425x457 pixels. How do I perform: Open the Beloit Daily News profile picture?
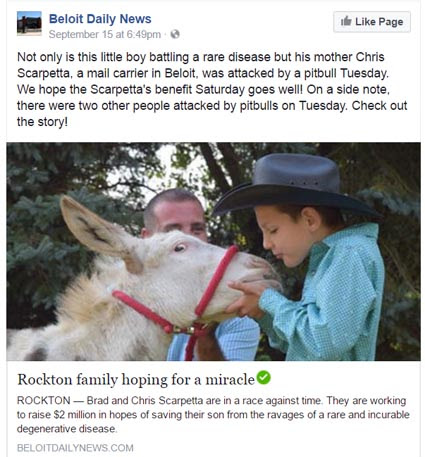pos(29,23)
